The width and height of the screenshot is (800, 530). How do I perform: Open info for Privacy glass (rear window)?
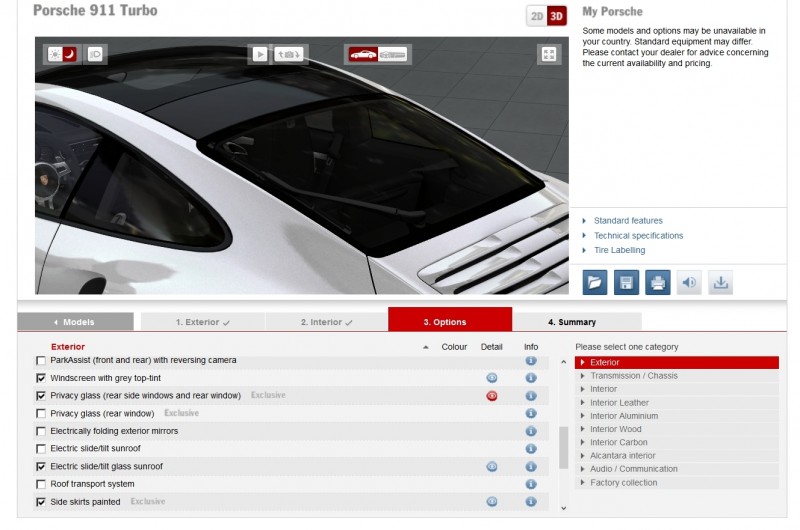coord(531,413)
